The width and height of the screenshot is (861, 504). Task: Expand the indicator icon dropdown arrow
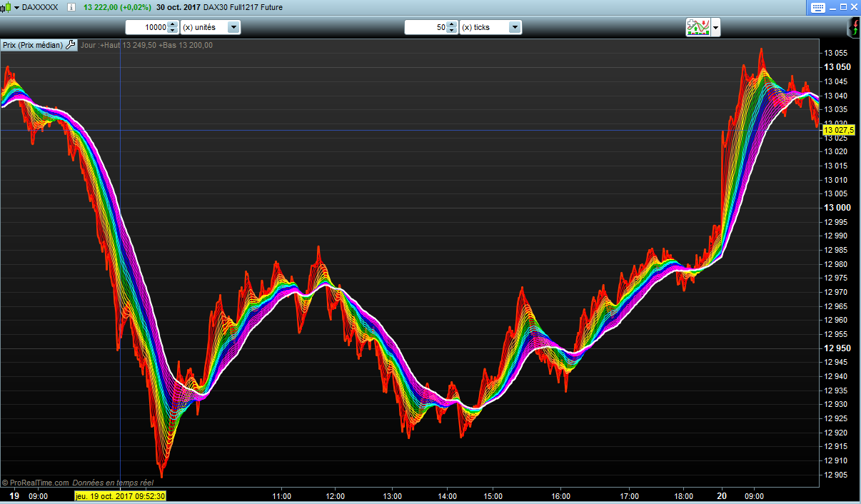(715, 28)
